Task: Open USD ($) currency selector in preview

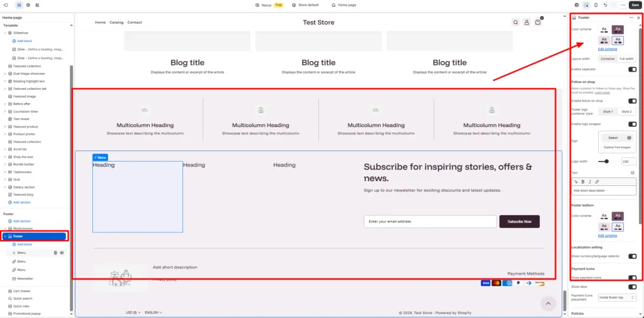Action: (x=133, y=313)
